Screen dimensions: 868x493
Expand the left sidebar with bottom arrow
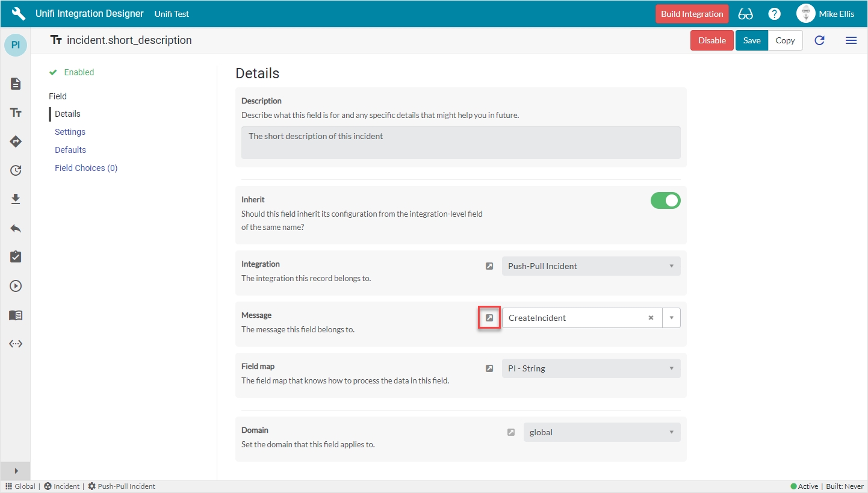click(16, 471)
